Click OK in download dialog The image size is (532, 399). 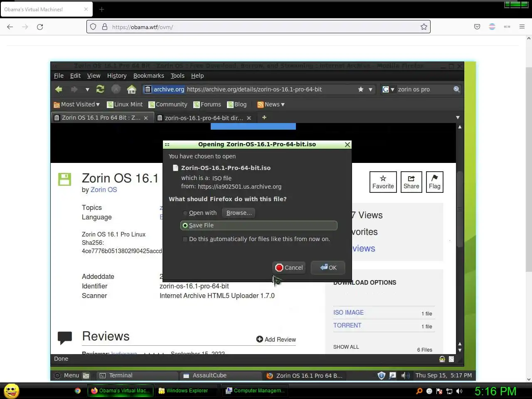(328, 268)
